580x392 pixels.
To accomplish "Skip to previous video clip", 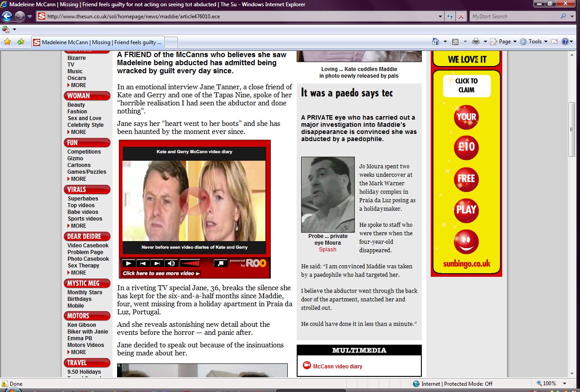I will tap(142, 263).
